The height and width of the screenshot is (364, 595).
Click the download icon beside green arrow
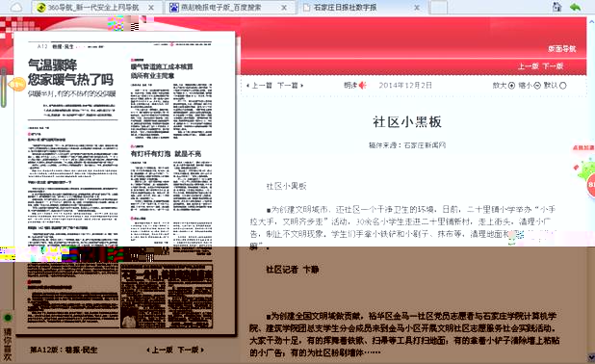pyautogui.click(x=556, y=7)
